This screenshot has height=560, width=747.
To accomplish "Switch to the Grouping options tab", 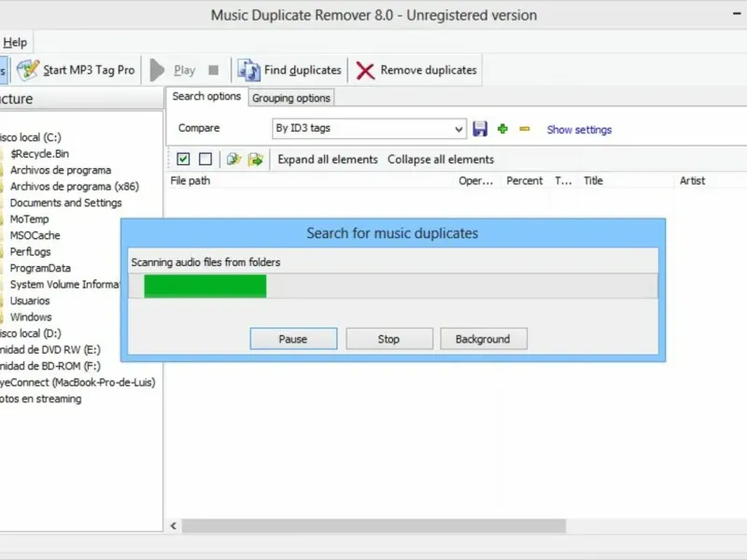I will point(291,98).
